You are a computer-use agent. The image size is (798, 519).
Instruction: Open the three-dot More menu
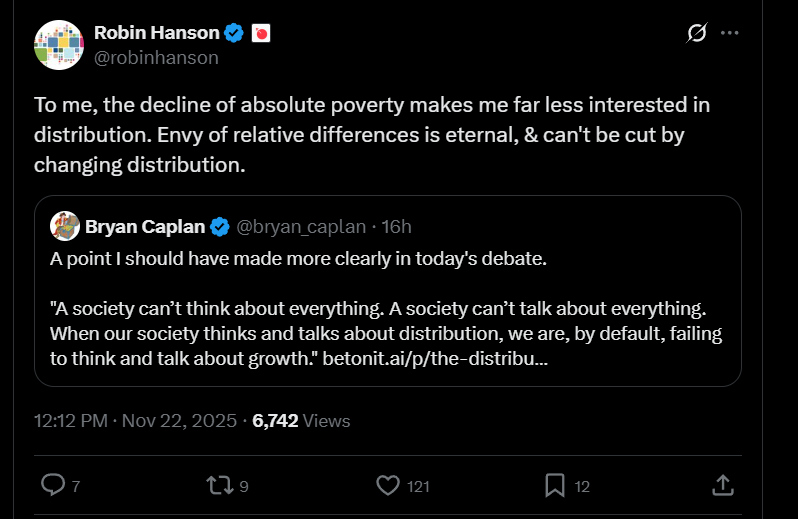(x=730, y=33)
